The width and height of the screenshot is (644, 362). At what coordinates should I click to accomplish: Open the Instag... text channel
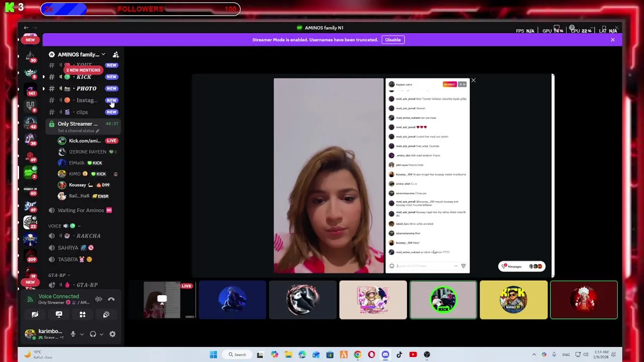(84, 100)
